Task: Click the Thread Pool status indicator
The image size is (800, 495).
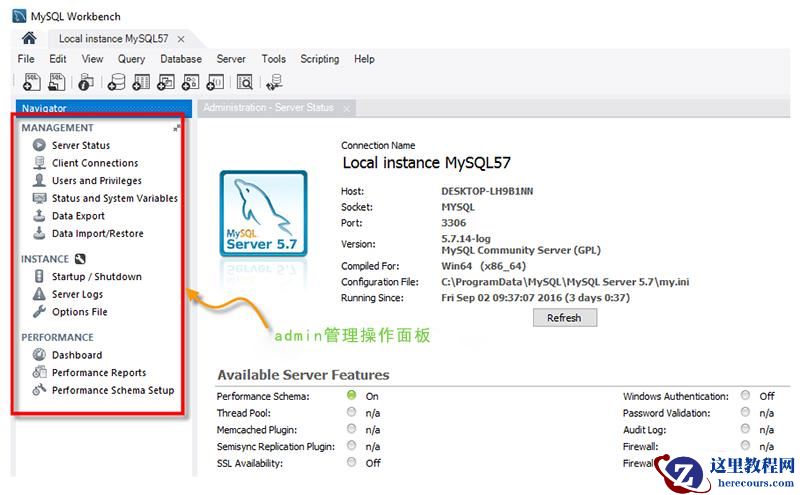Action: 352,413
